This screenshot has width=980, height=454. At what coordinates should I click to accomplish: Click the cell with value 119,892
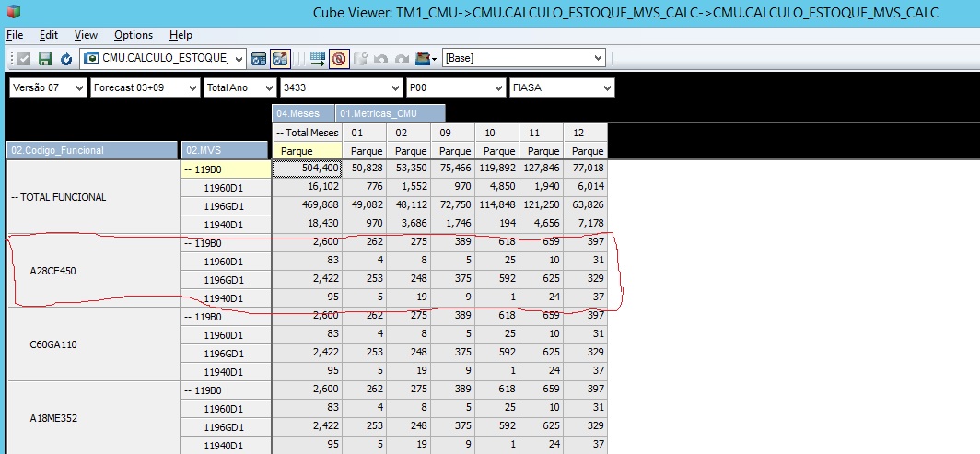click(496, 169)
